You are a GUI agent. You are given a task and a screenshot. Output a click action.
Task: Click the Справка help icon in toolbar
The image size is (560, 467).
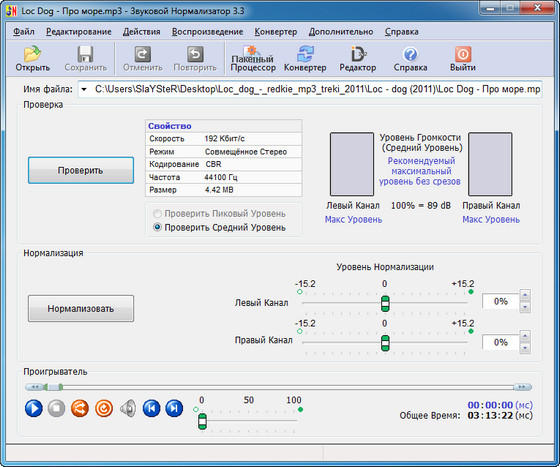pyautogui.click(x=410, y=59)
